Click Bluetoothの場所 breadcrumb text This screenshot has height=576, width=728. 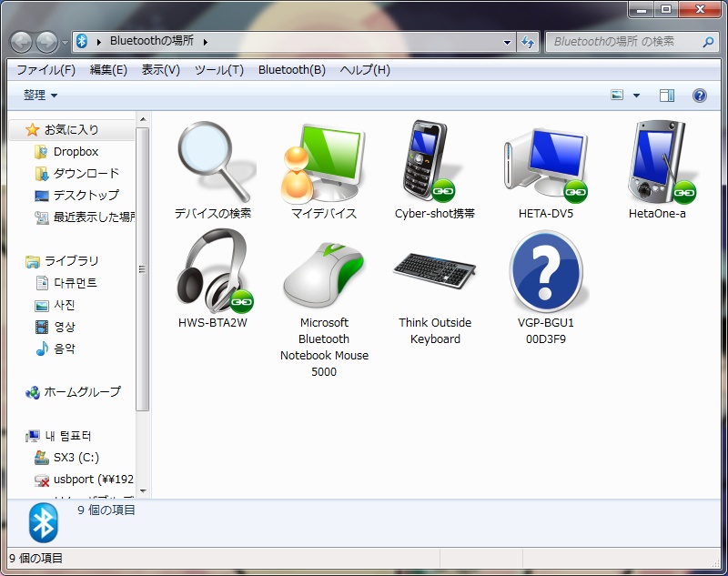tap(152, 41)
